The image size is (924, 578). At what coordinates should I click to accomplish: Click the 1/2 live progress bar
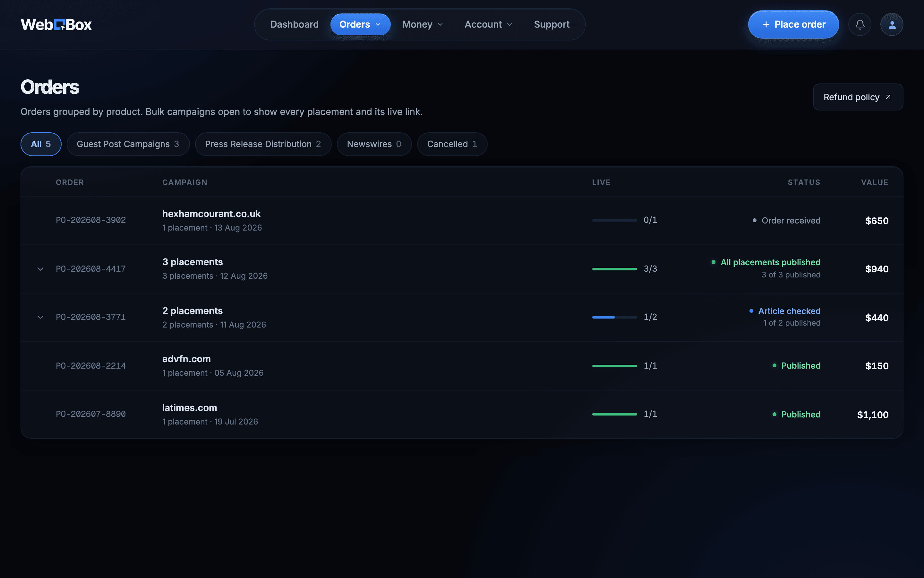[614, 317]
